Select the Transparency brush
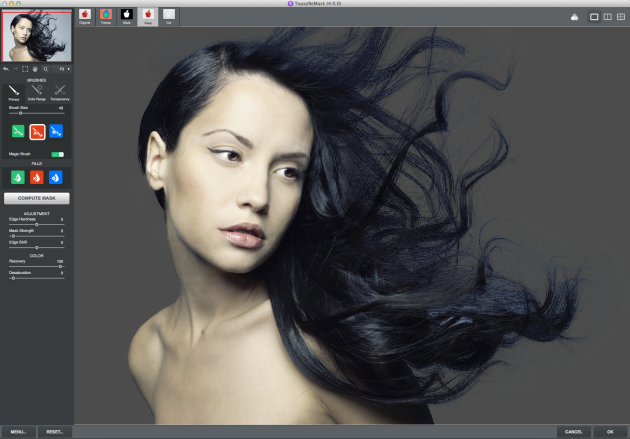This screenshot has width=630, height=439. [59, 93]
